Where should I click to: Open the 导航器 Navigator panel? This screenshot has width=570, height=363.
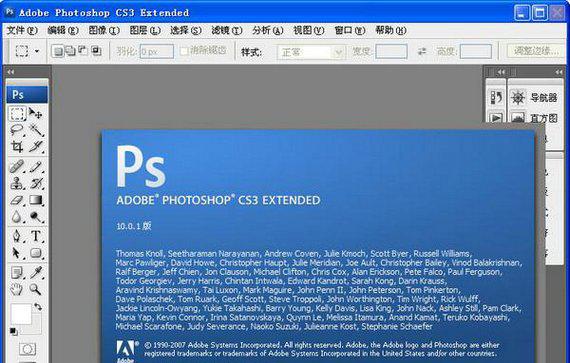pyautogui.click(x=534, y=97)
